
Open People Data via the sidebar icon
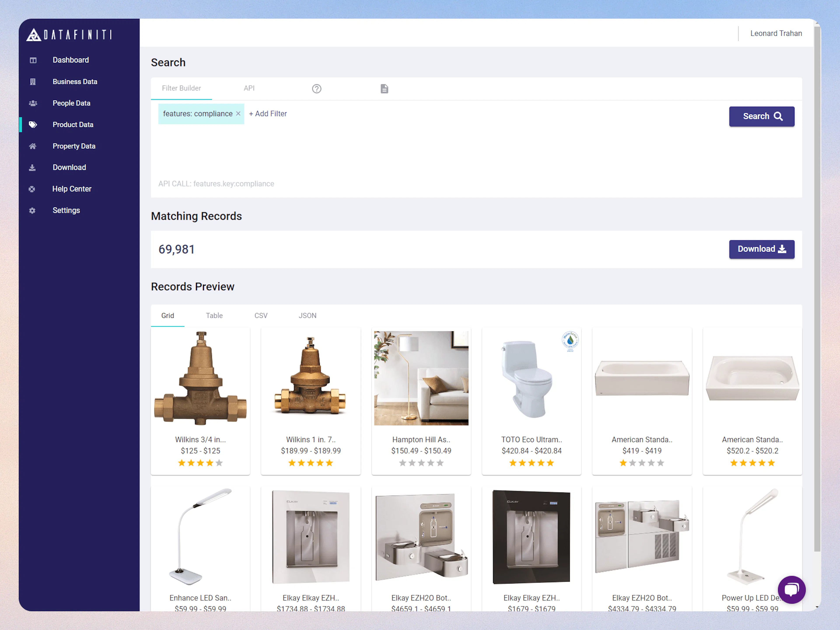(33, 103)
